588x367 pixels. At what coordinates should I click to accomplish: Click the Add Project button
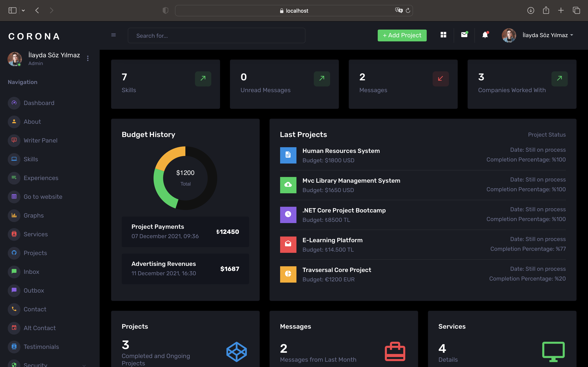(x=402, y=35)
